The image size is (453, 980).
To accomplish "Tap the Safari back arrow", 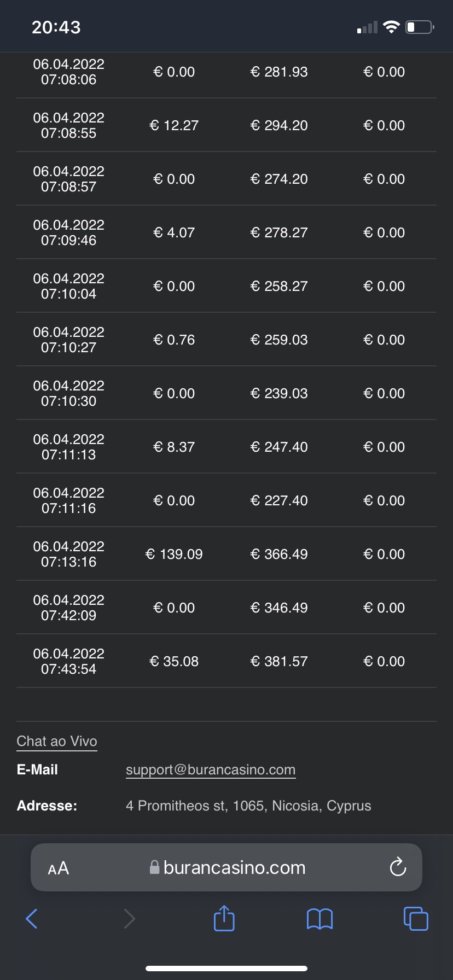I will pyautogui.click(x=32, y=919).
